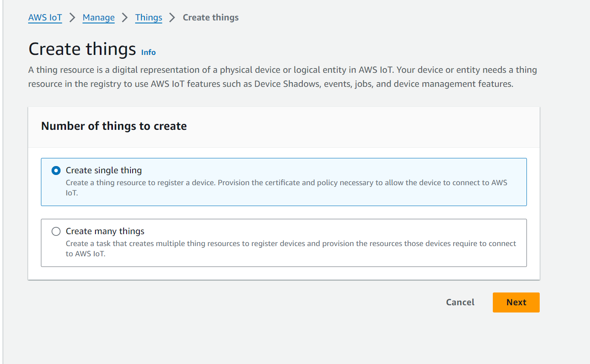This screenshot has height=364, width=590.
Task: Open the Info link beside the title
Action: (148, 52)
